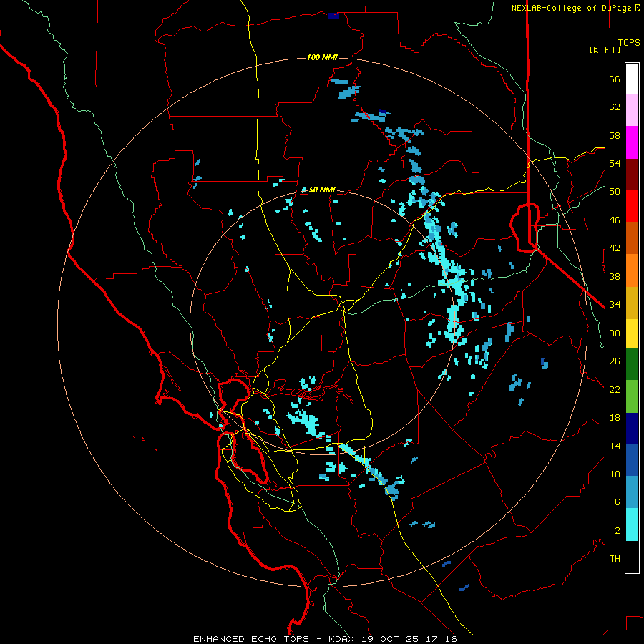Screen dimensions: 644x644
Task: Click the cyan 10 kft legend swatch
Action: click(632, 525)
